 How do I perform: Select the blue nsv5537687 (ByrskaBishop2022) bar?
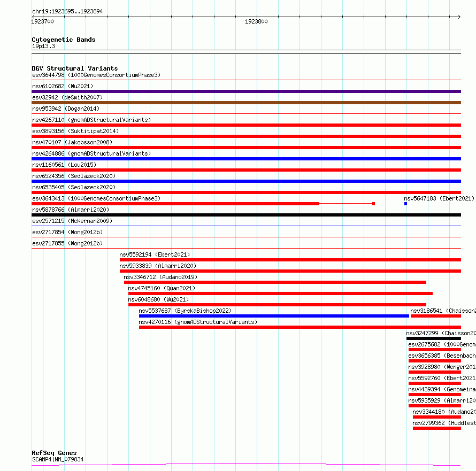(274, 316)
